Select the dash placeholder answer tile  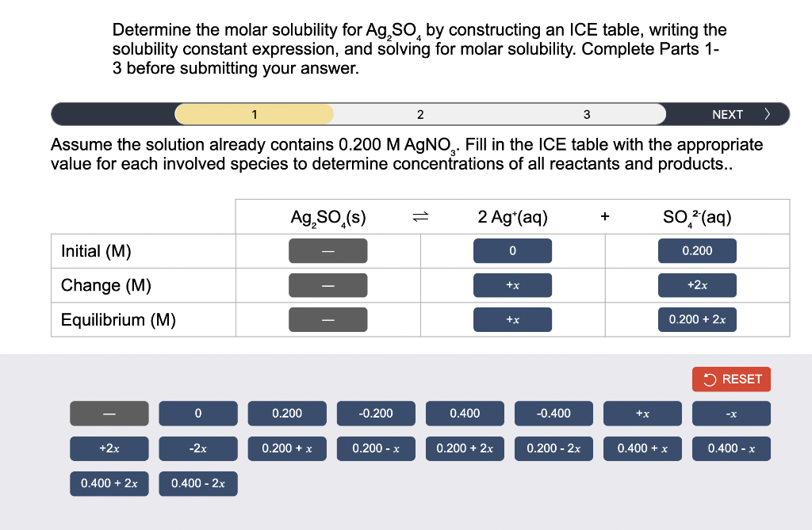pyautogui.click(x=109, y=413)
